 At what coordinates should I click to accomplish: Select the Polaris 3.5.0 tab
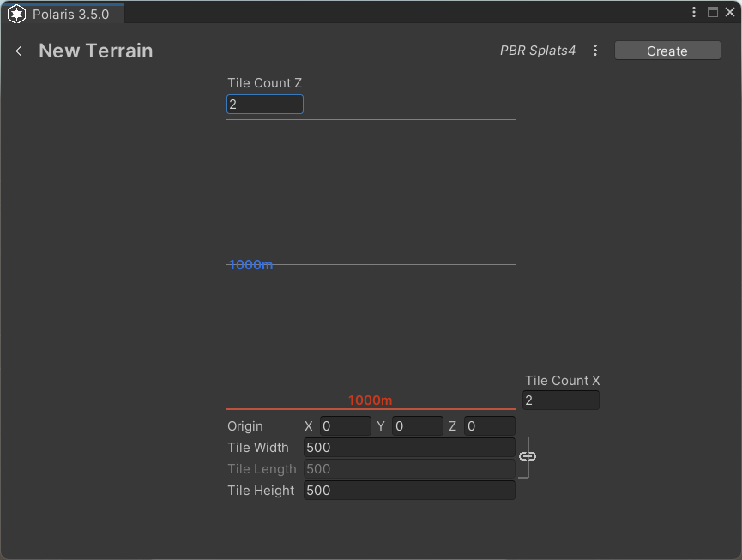pyautogui.click(x=63, y=15)
